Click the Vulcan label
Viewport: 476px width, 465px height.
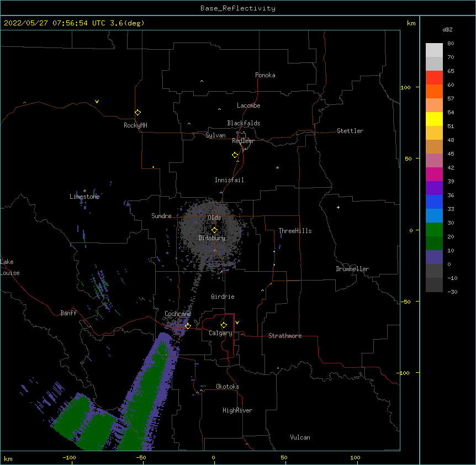[300, 437]
